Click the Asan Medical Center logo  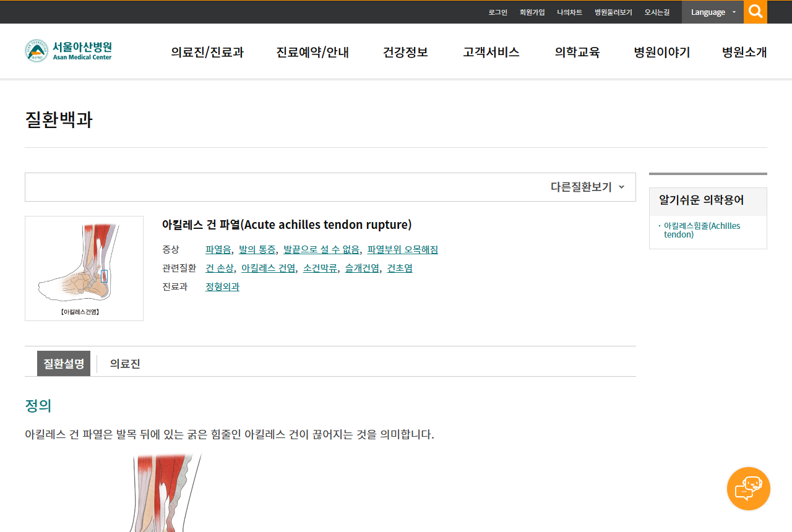[69, 51]
